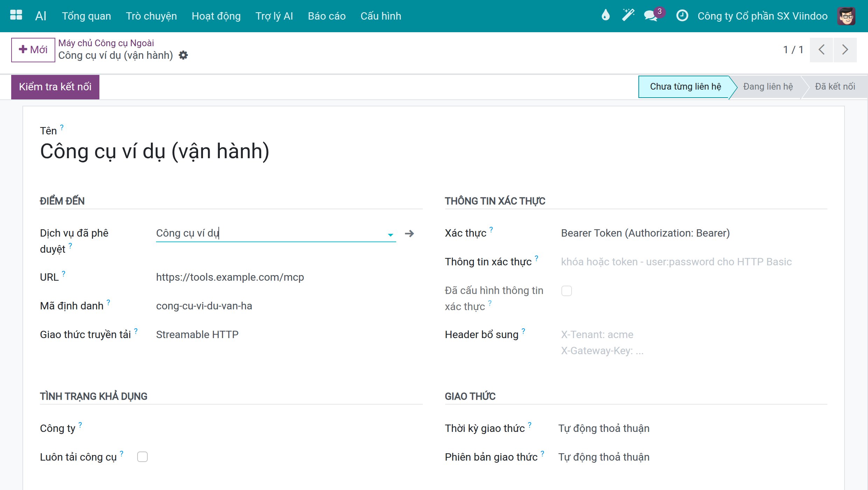Select Đã kết nối status stage
The width and height of the screenshot is (868, 490).
click(835, 87)
